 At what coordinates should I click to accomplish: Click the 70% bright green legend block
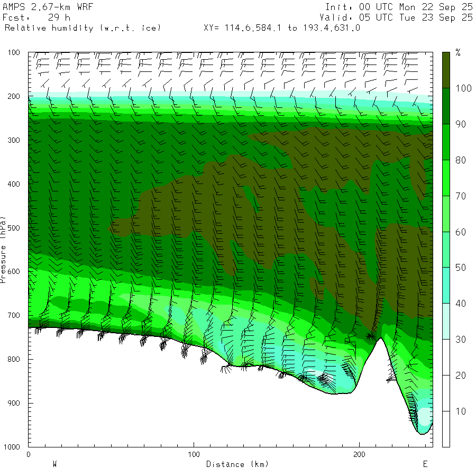pyautogui.click(x=446, y=178)
